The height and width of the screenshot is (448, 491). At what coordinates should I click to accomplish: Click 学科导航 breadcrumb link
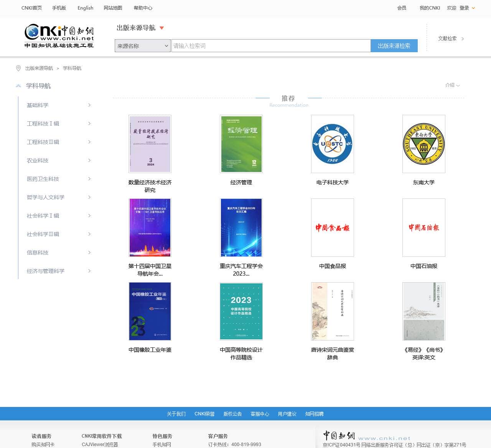click(x=72, y=68)
